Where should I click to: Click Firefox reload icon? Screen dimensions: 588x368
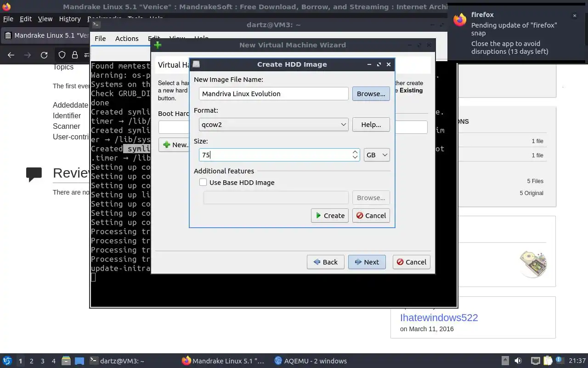pyautogui.click(x=44, y=55)
